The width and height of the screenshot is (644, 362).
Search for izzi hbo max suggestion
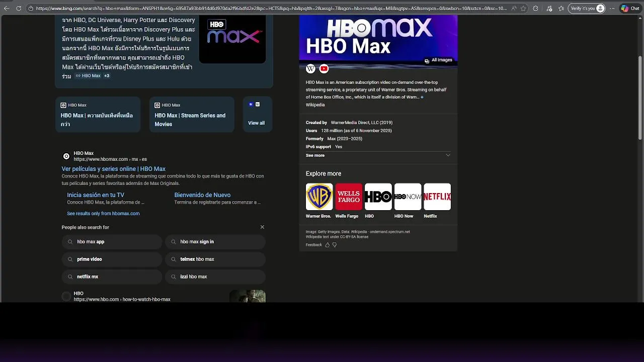pyautogui.click(x=215, y=277)
